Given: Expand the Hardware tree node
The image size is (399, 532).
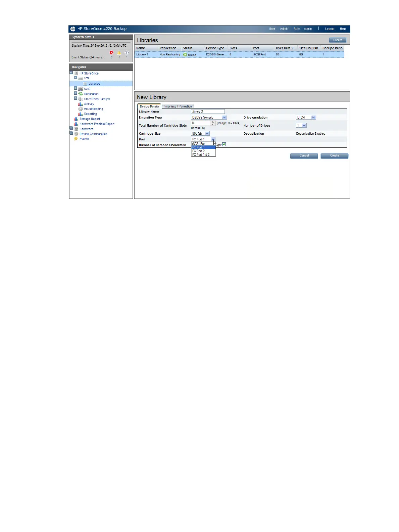Looking at the screenshot, I should [71, 128].
